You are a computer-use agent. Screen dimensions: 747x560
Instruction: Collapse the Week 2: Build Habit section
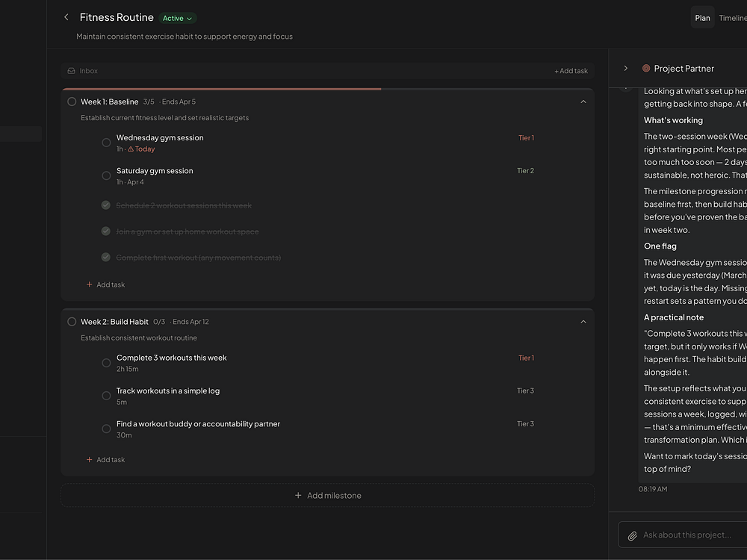(x=583, y=322)
